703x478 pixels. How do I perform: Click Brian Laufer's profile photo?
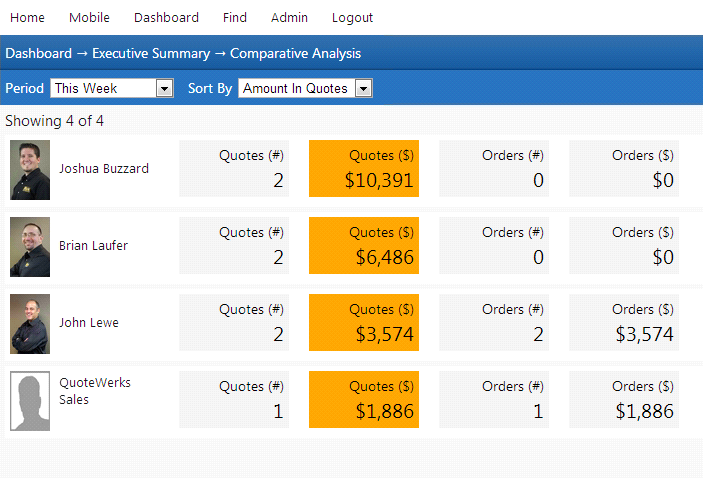click(x=30, y=247)
